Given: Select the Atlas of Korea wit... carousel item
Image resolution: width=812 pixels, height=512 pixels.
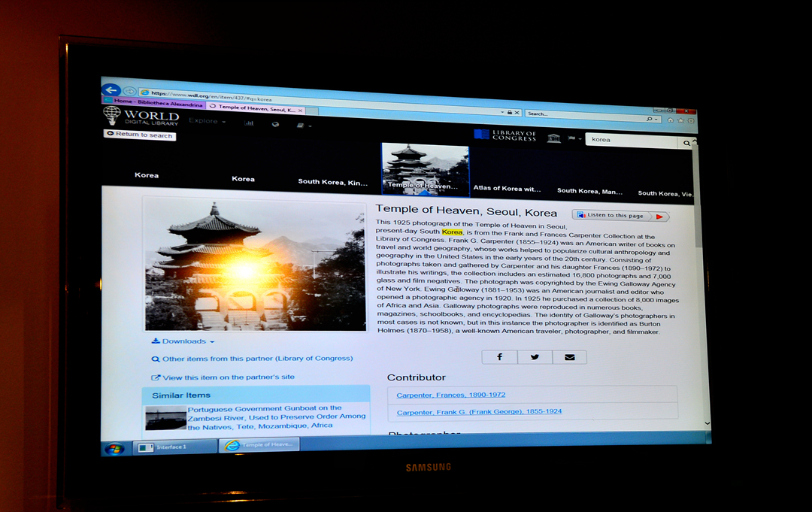Looking at the screenshot, I should tap(507, 189).
